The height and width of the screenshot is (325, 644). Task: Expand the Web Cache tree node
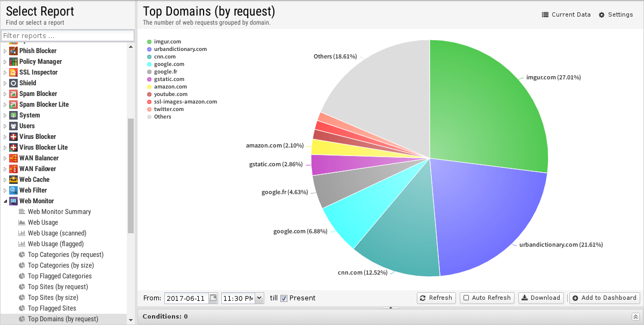click(x=5, y=180)
